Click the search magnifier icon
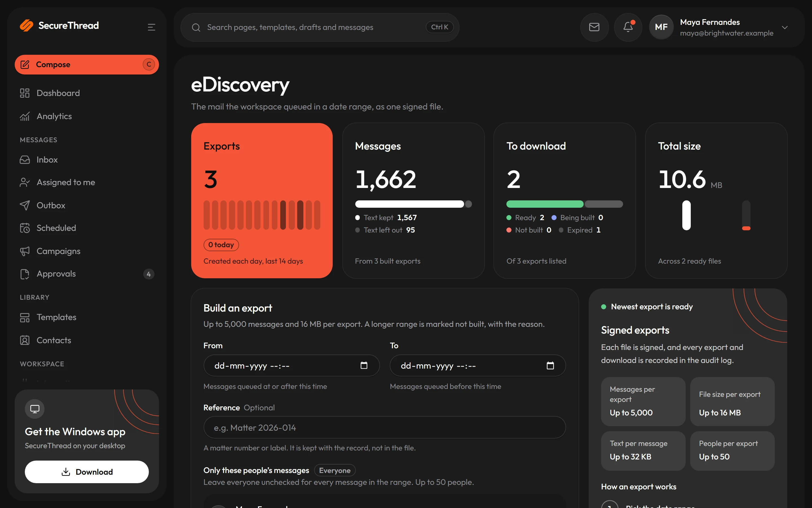 (196, 28)
